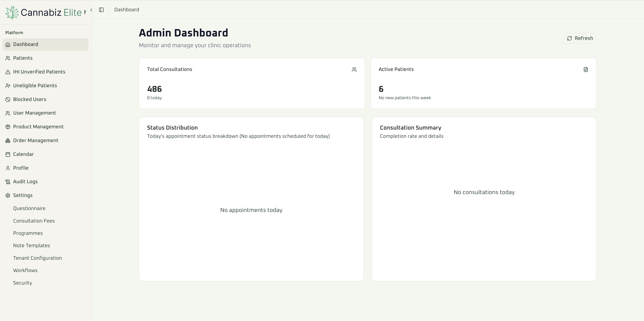644x321 pixels.
Task: Toggle the sidebar panel icon
Action: tap(101, 10)
